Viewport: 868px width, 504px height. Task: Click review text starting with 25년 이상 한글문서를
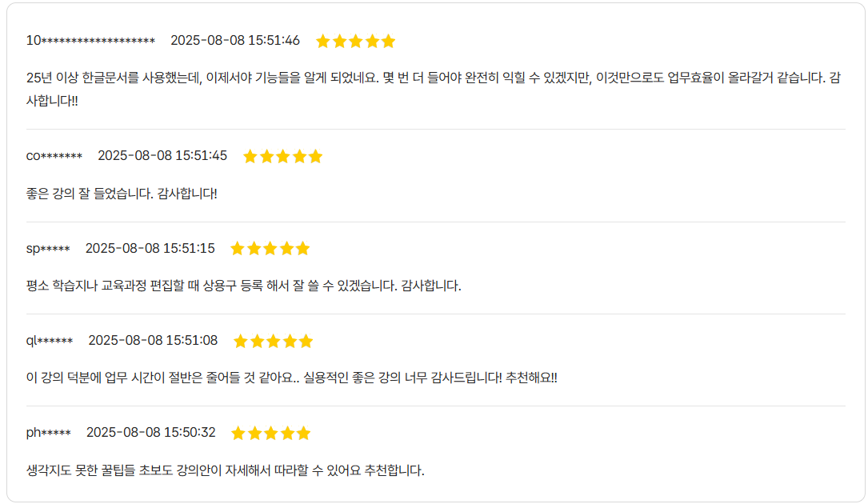coord(434,89)
